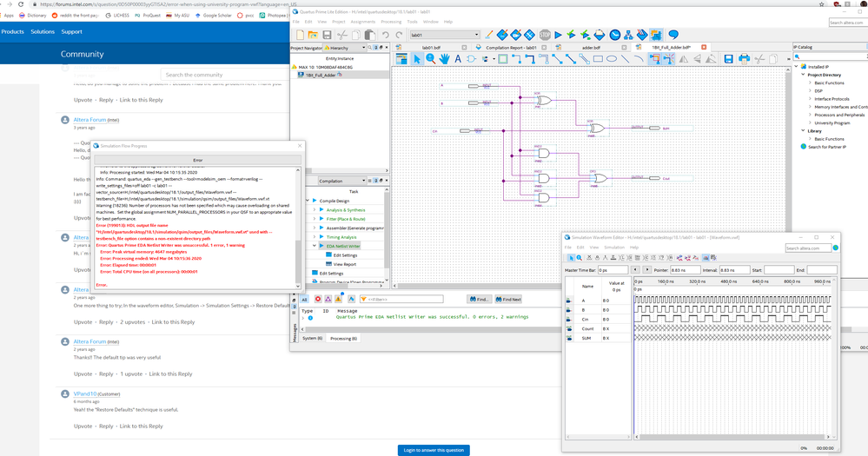The image size is (868, 456).
Task: Click the horizontal scrollbar in the waveform view
Action: (x=730, y=437)
